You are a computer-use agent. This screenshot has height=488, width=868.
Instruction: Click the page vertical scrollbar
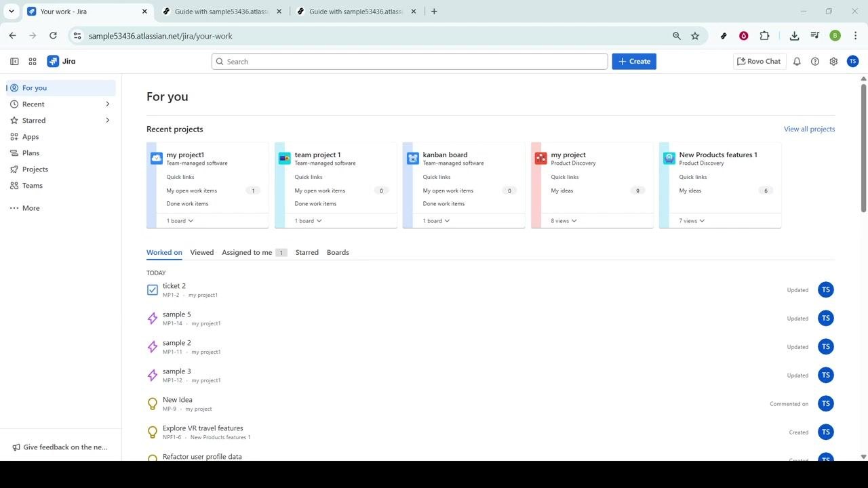pos(863,148)
